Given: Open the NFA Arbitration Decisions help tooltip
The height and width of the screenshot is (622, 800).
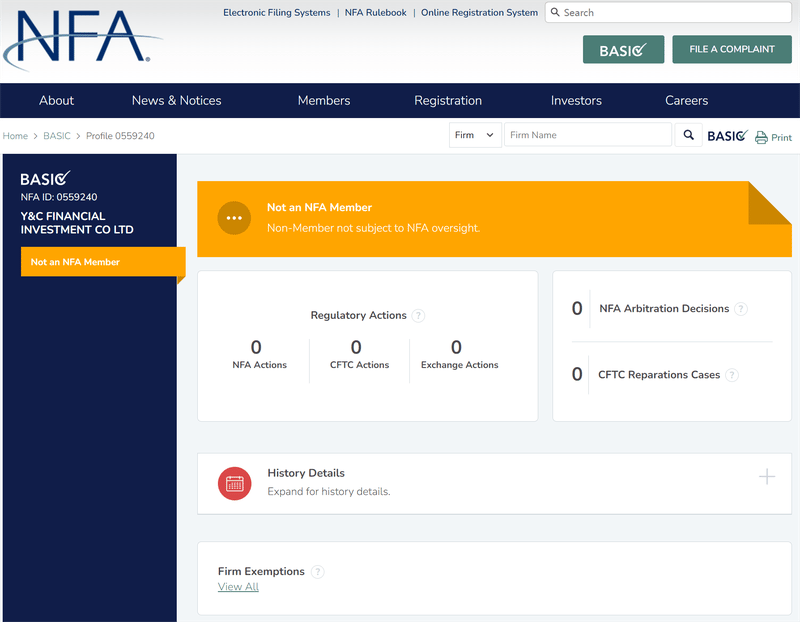Looking at the screenshot, I should coord(741,309).
